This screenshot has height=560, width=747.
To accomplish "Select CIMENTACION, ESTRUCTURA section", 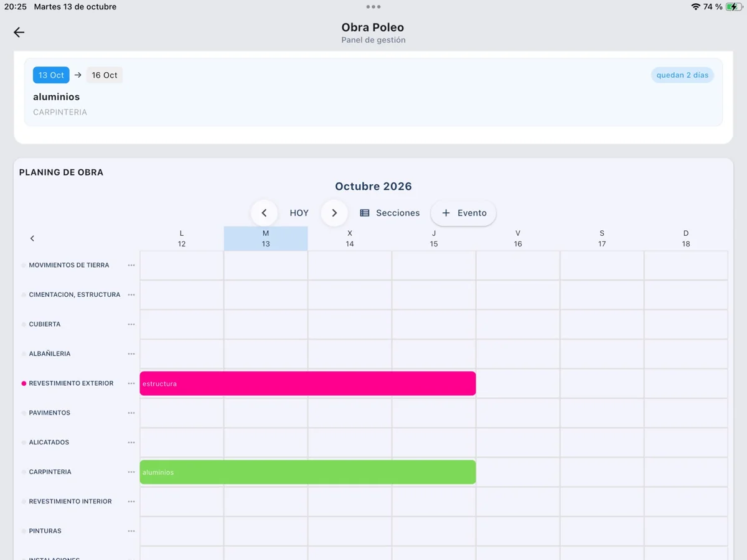I will (x=75, y=295).
